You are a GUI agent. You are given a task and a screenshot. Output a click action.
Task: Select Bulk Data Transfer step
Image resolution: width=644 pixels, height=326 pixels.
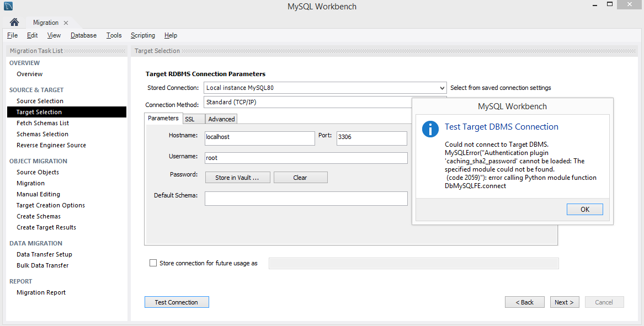coord(42,266)
